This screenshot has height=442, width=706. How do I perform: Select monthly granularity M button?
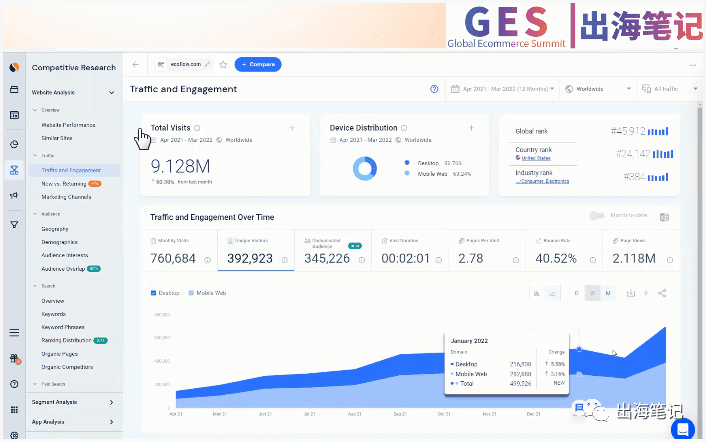(x=608, y=293)
